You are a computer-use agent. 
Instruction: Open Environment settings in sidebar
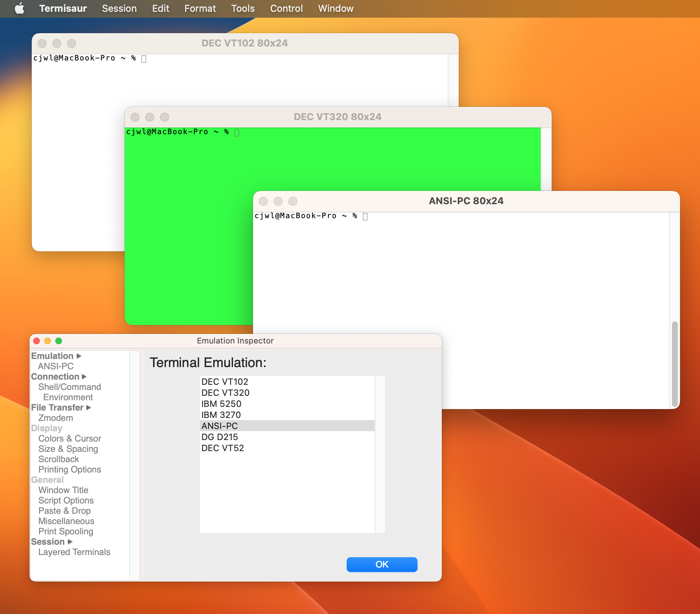(68, 397)
